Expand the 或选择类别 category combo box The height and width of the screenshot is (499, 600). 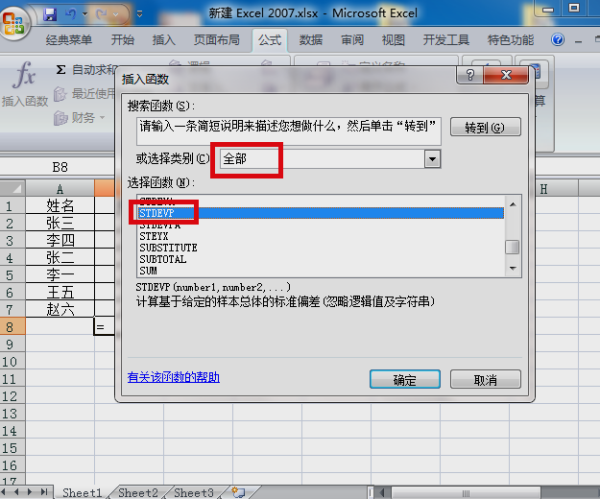point(432,159)
